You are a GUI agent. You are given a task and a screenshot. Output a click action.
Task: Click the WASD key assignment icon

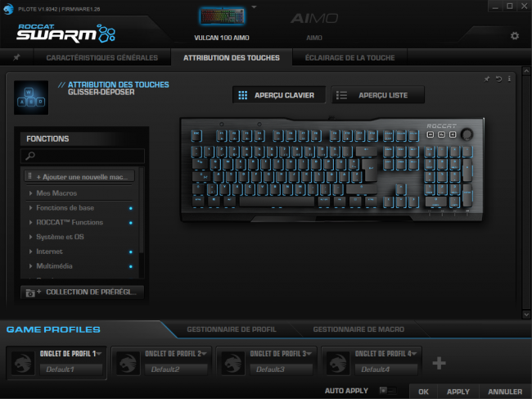click(x=31, y=97)
